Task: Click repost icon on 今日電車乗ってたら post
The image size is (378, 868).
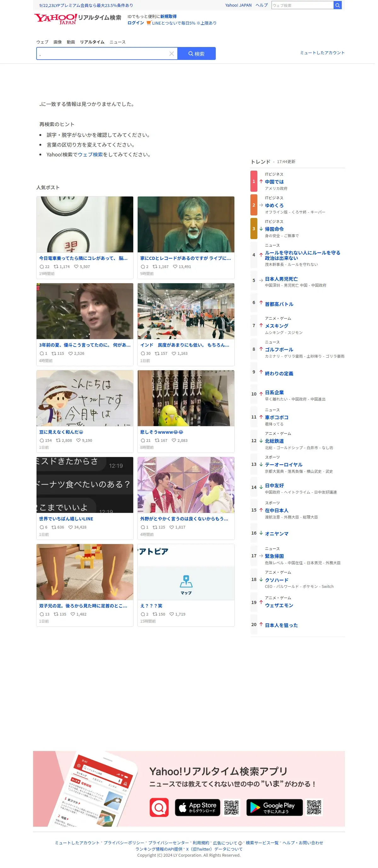Action: coord(56,267)
